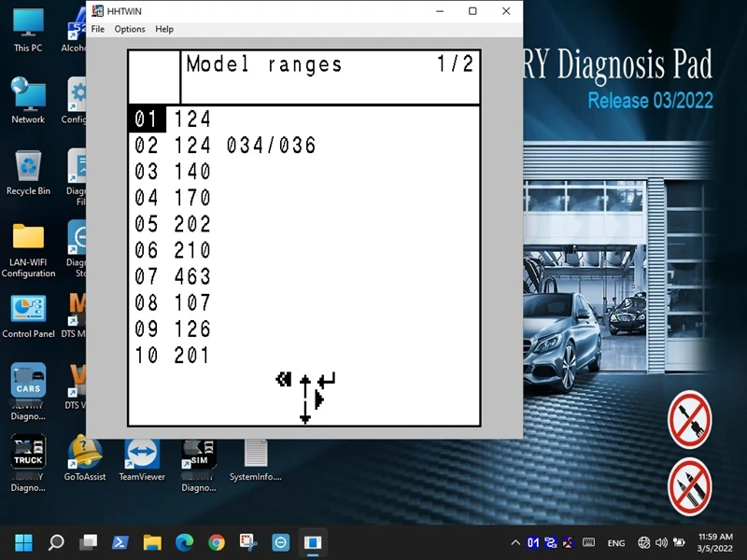Open the File menu in HHTWIN
The width and height of the screenshot is (747, 560).
(98, 29)
